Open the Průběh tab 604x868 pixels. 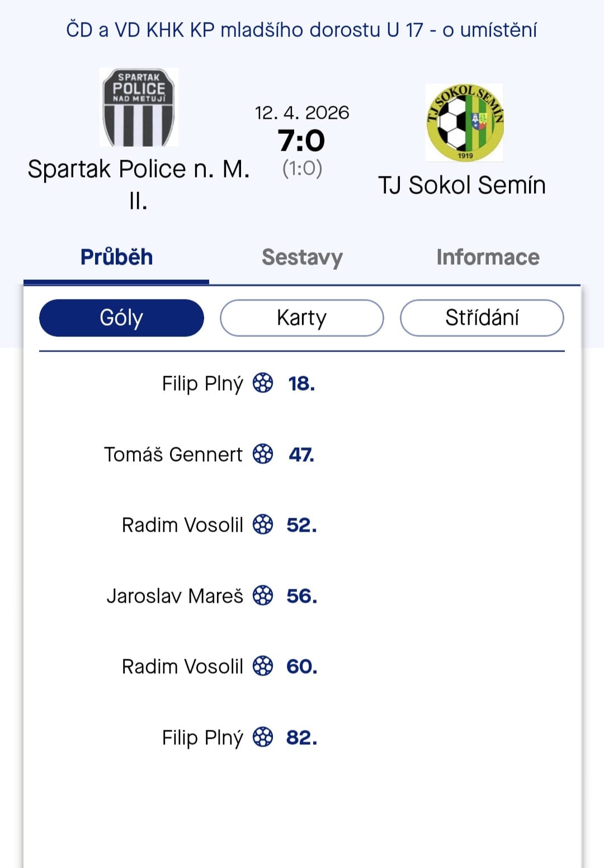116,257
